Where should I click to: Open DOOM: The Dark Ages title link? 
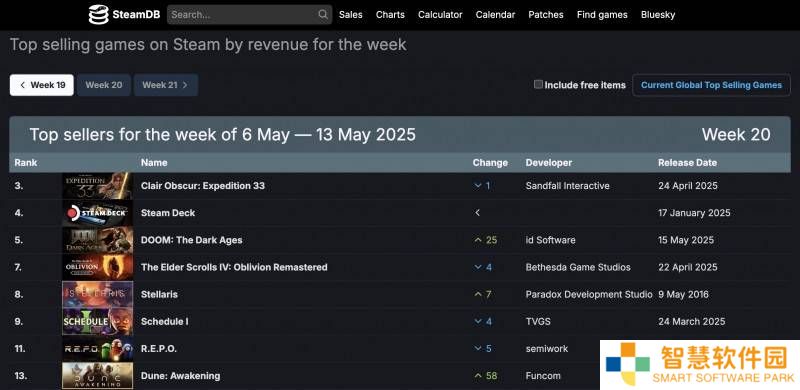pos(191,240)
